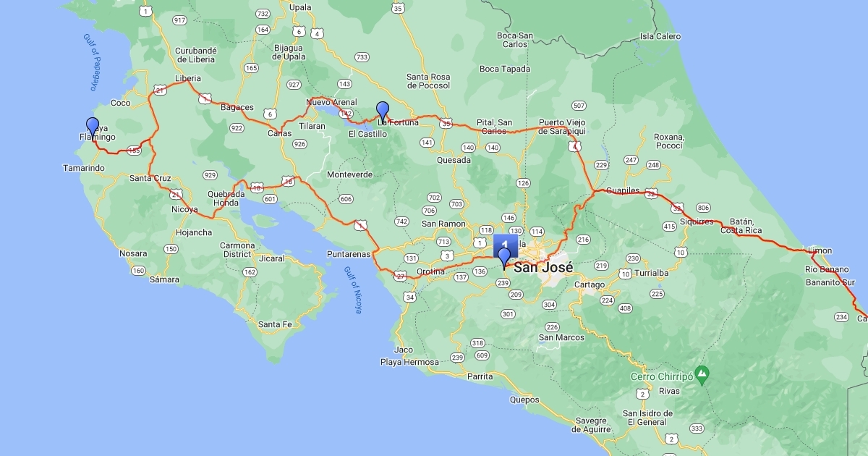868x456 pixels.
Task: Select the blue pin at Playa Flamingo
Action: coord(93,127)
